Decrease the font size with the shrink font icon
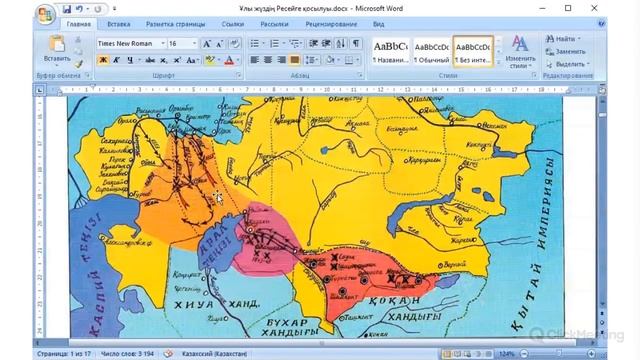Screen dimensions: 640x360 pos(220,44)
